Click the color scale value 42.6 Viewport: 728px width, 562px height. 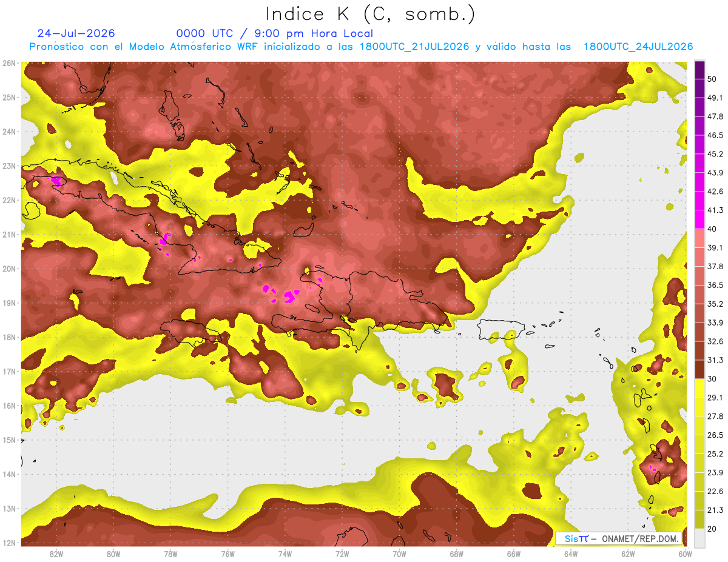pyautogui.click(x=715, y=192)
